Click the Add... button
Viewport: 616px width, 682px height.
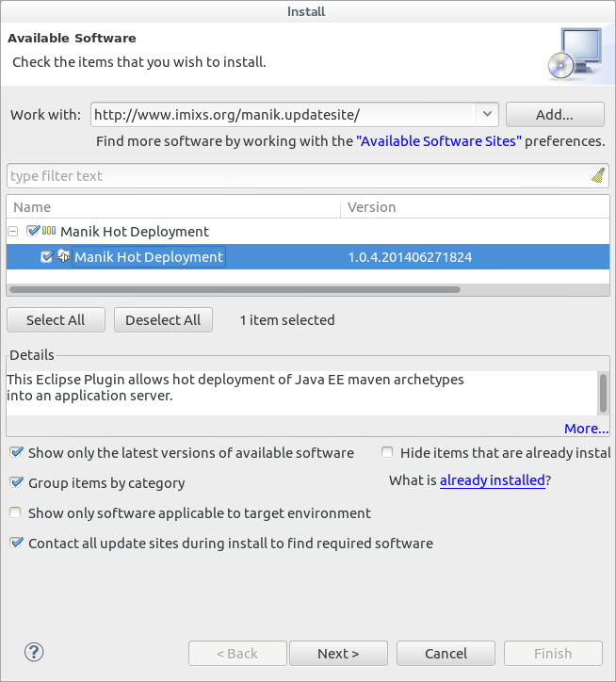coord(555,114)
